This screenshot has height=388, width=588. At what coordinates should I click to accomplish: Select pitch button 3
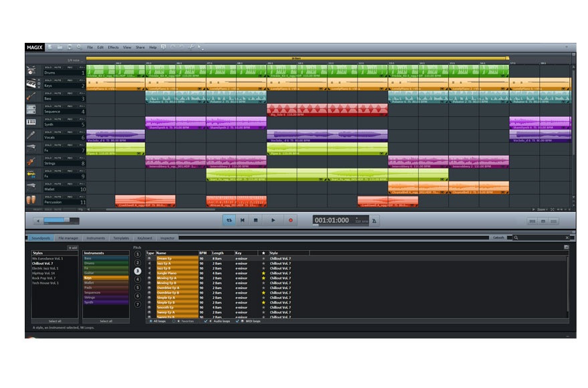pyautogui.click(x=138, y=271)
